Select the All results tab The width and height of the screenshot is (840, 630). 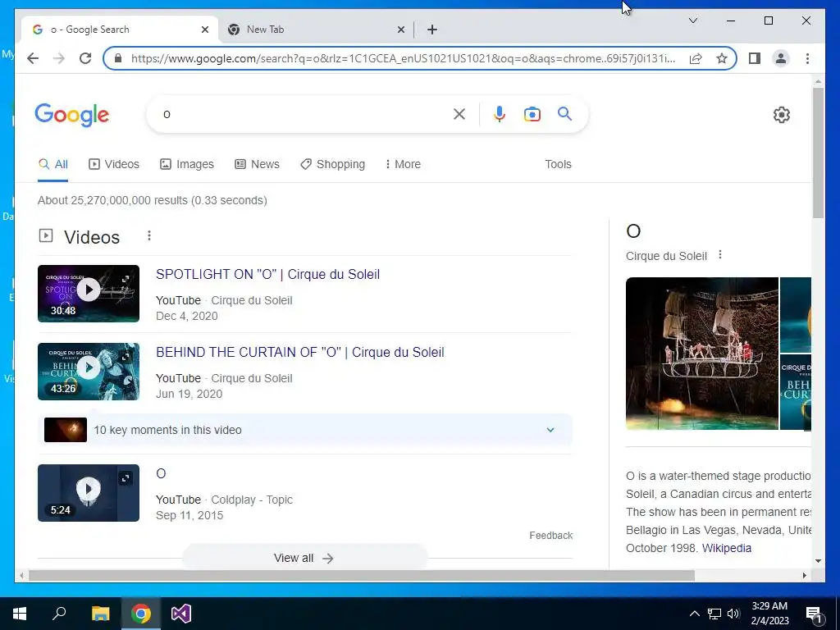coord(53,164)
